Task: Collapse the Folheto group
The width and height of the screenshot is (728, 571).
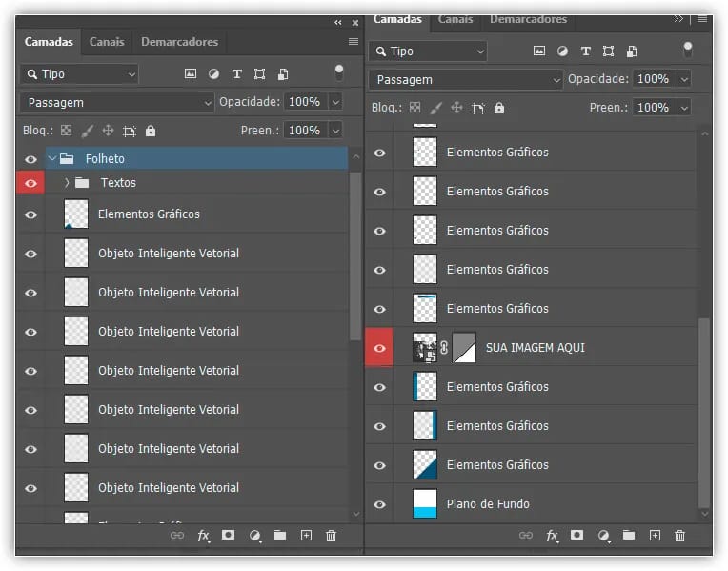Action: [52, 159]
